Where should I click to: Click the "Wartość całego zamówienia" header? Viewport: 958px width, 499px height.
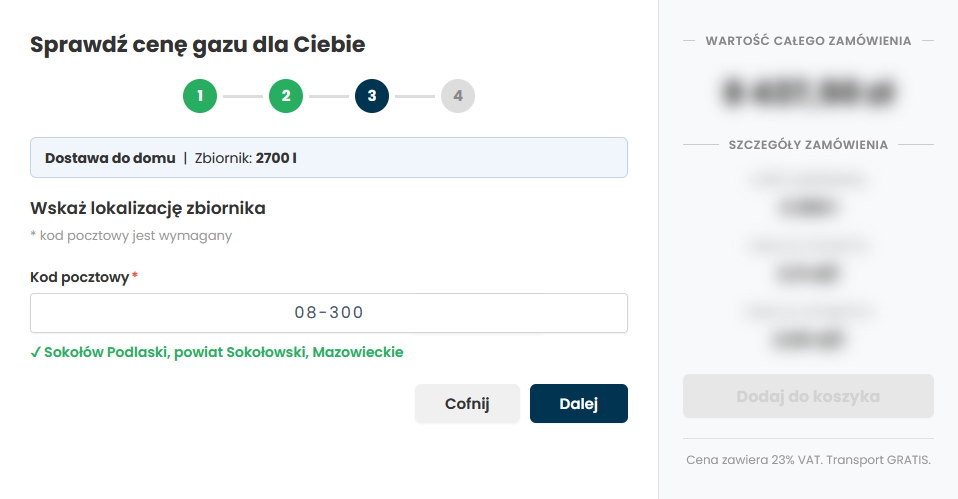(x=808, y=41)
